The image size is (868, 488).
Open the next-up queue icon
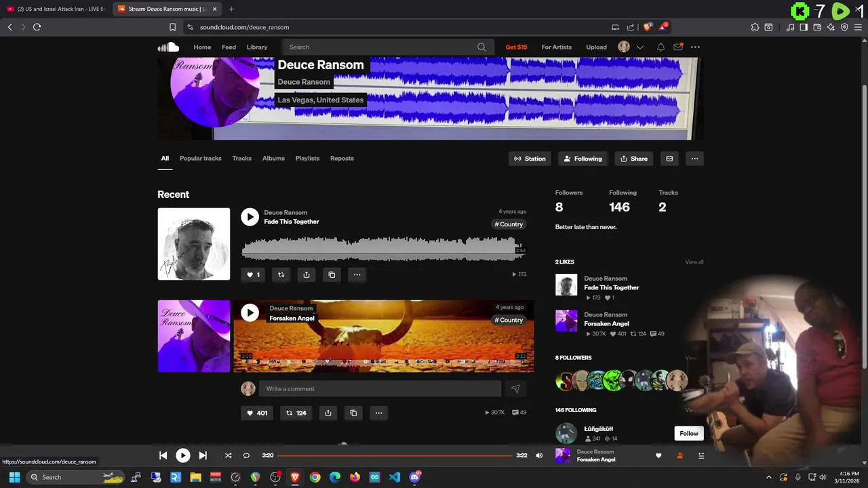(x=701, y=455)
